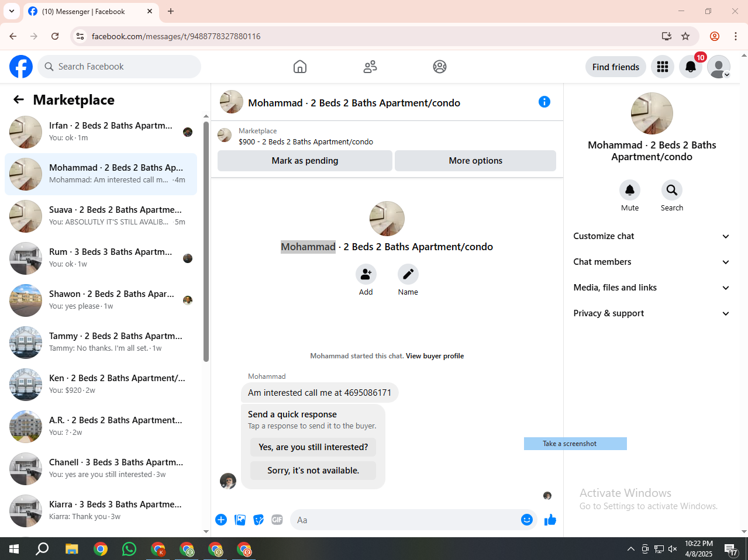Viewport: 748px width, 560px height.
Task: Open emoji picker in message box
Action: coord(527,520)
